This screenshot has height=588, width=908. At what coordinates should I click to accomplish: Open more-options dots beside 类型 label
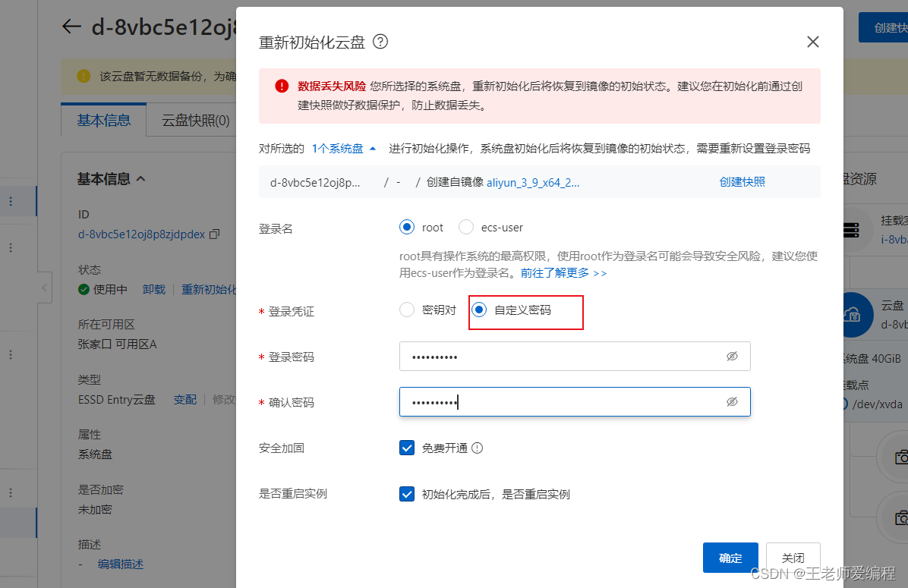(11, 354)
